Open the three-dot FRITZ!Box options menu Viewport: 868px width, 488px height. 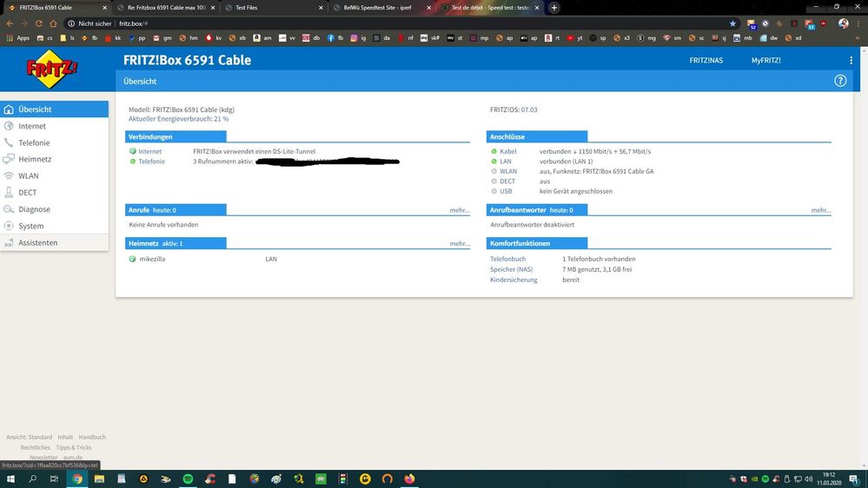click(x=851, y=60)
